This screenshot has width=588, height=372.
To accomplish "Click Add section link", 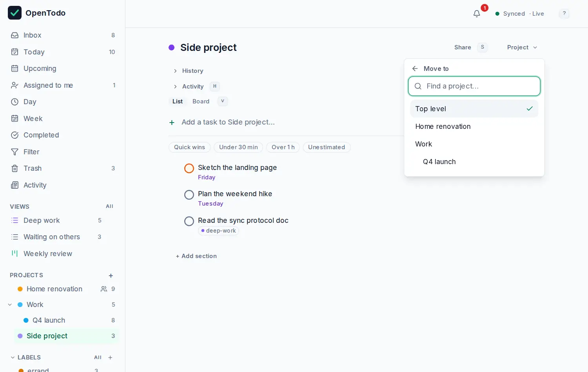I will (196, 256).
